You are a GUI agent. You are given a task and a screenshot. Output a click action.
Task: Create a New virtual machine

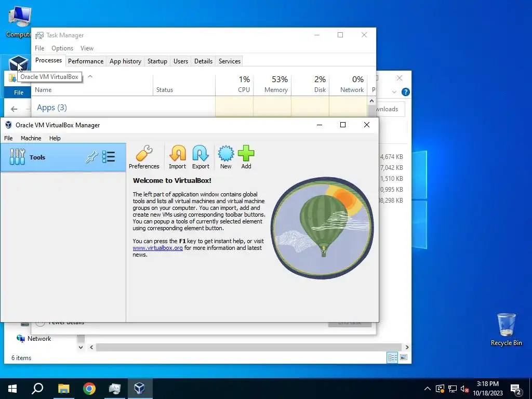click(225, 157)
